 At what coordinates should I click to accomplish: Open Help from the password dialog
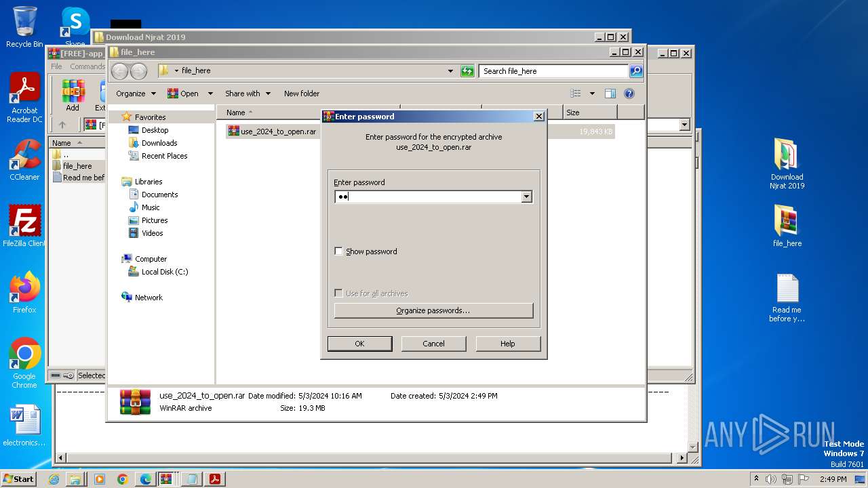click(x=508, y=344)
